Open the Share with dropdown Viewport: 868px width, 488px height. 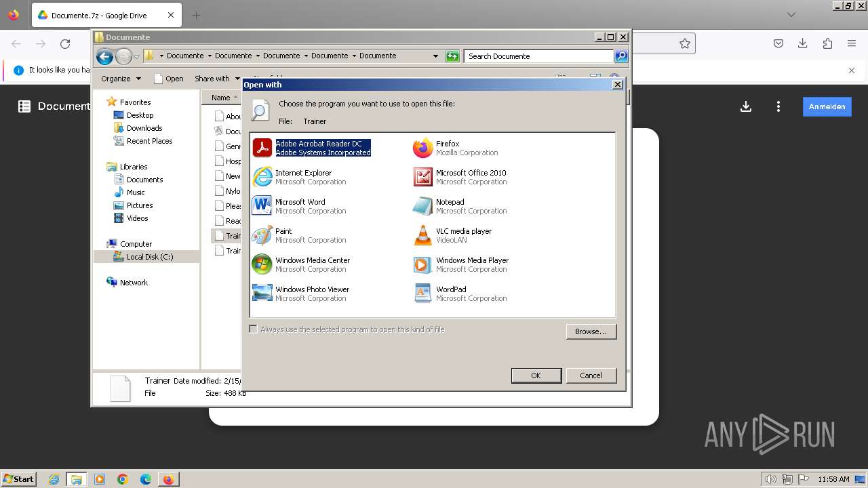coord(217,79)
